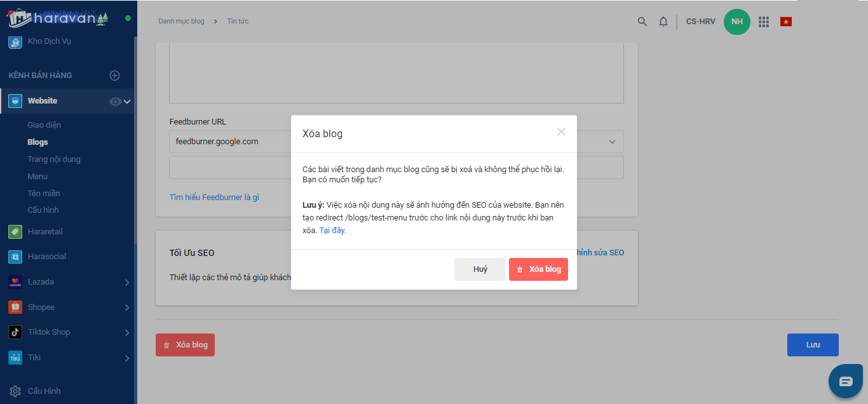Click the Feedburner URL input field

pyautogui.click(x=229, y=142)
